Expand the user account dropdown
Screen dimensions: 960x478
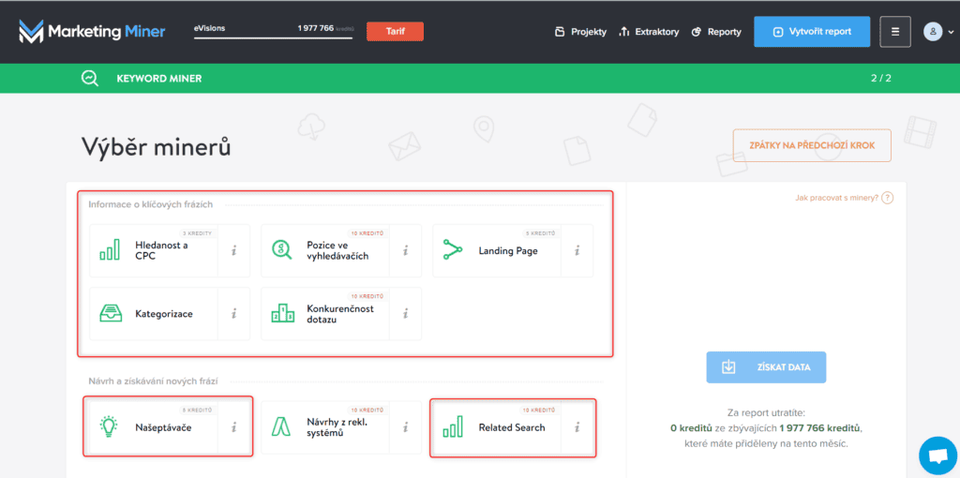tap(937, 32)
